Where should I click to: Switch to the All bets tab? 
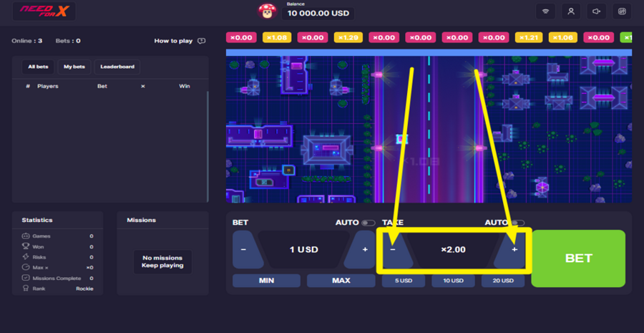38,67
